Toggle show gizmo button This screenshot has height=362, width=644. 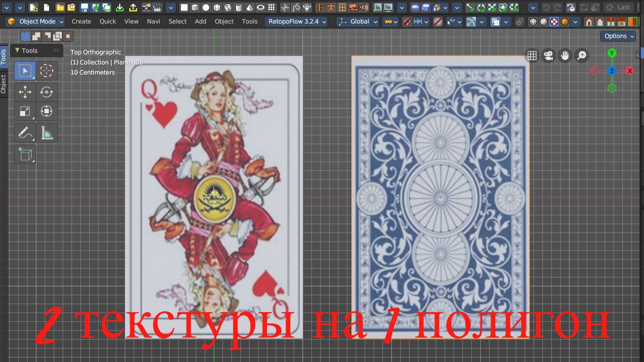pyautogui.click(x=471, y=21)
